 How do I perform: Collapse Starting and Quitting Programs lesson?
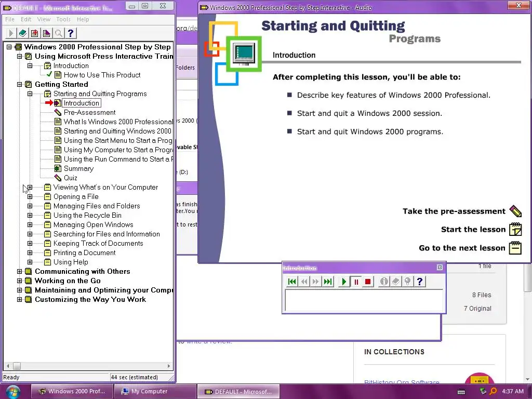[30, 94]
